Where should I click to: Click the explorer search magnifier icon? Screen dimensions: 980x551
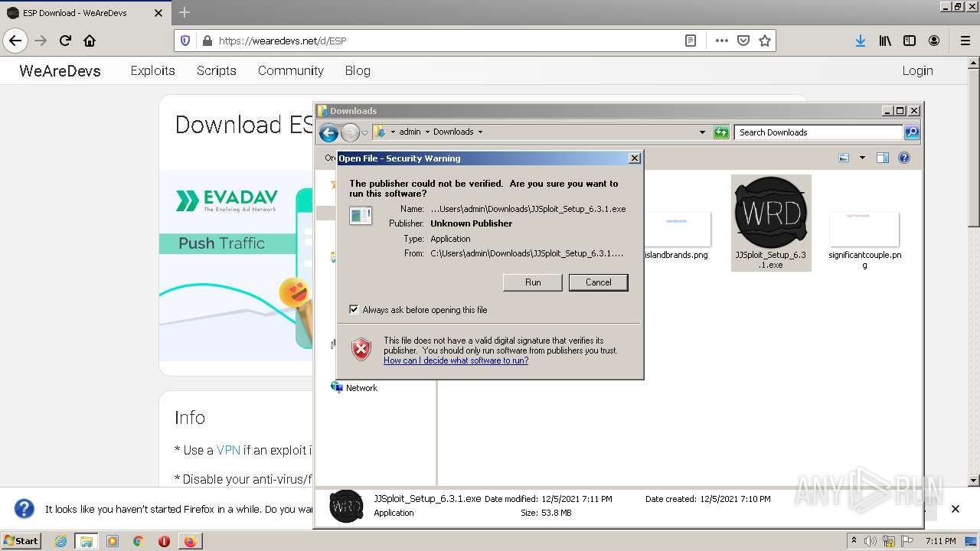pyautogui.click(x=911, y=132)
